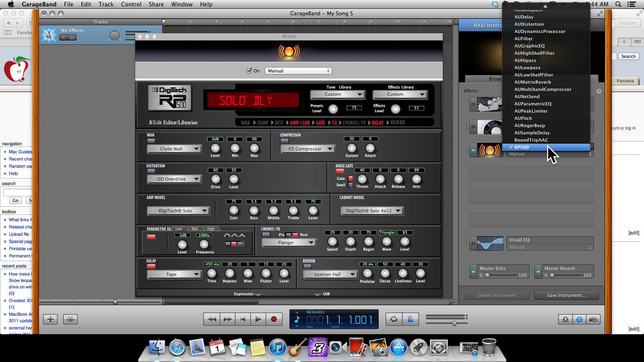The image size is (644, 362).
Task: Open Finder from the dock
Action: [157, 348]
